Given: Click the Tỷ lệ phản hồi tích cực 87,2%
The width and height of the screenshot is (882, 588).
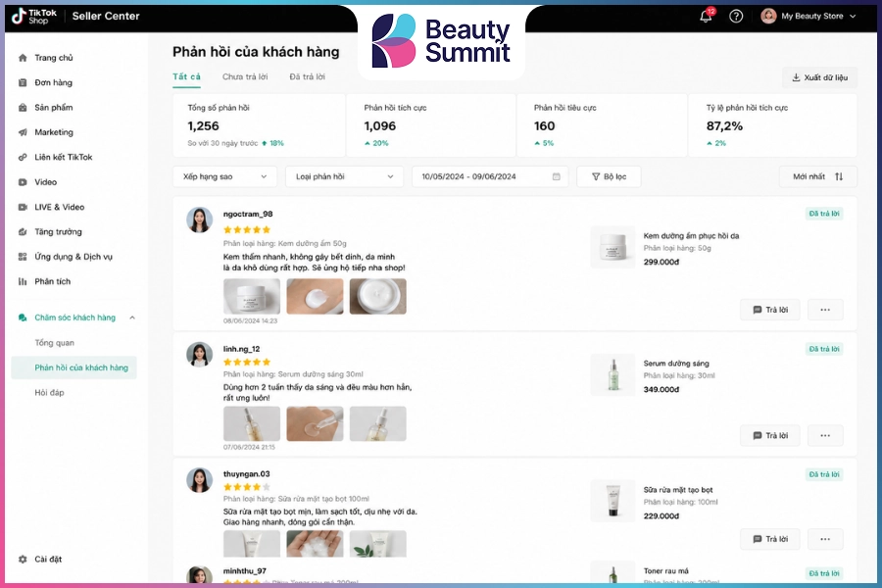Looking at the screenshot, I should [724, 126].
